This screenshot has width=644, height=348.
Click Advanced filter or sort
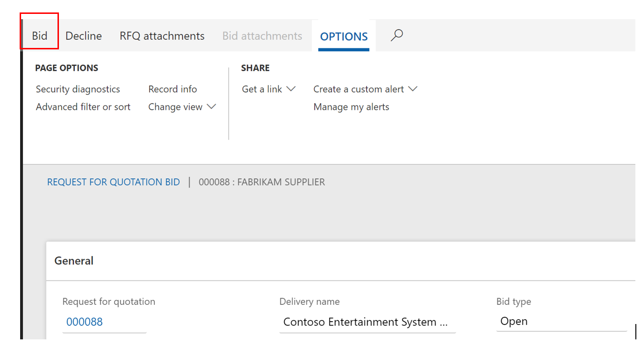pyautogui.click(x=83, y=107)
